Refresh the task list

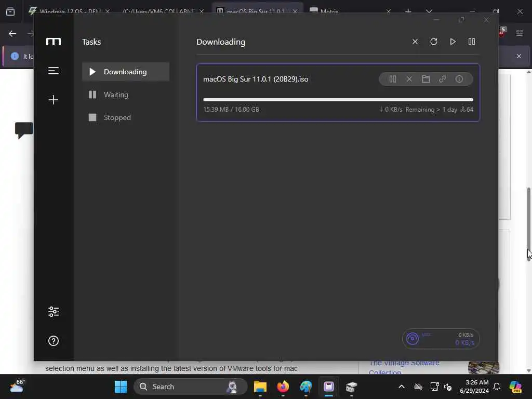(x=434, y=42)
